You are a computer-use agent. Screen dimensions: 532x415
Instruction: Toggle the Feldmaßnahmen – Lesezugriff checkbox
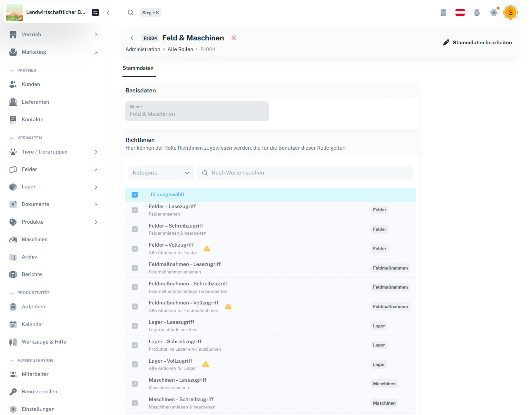tap(135, 268)
